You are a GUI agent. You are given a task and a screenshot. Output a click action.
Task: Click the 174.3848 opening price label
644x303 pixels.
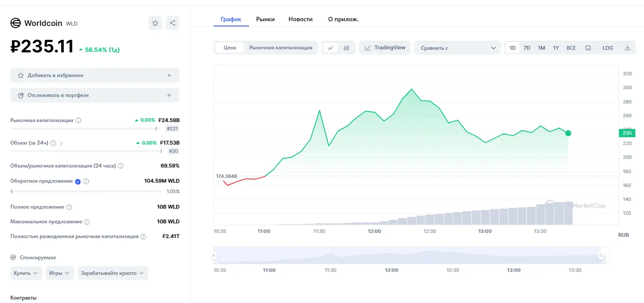tap(227, 176)
